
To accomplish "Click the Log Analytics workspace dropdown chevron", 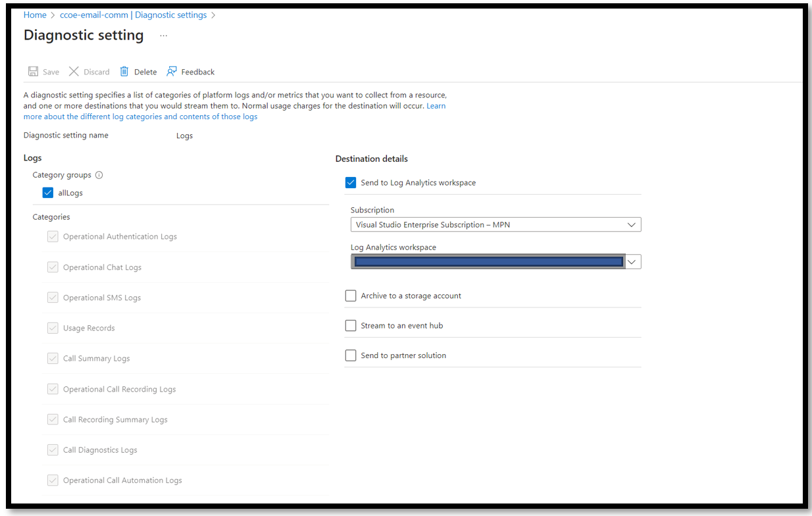I will click(632, 261).
